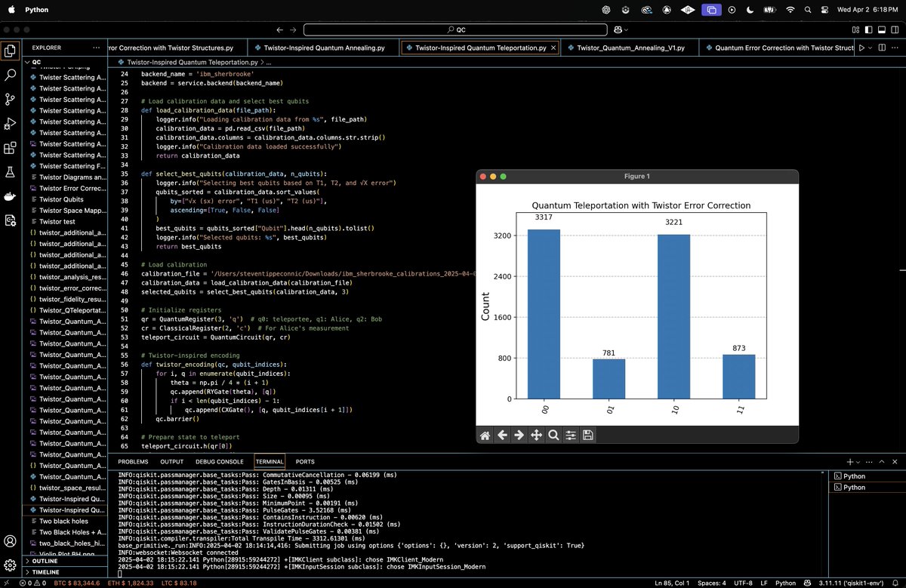Click the errors and warnings count in status bar
906x588 pixels.
[33, 583]
